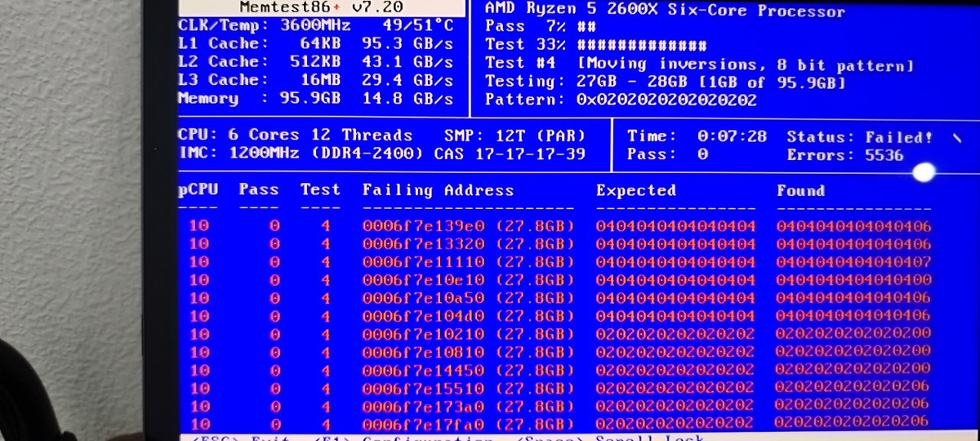Select the SMP 12T (PAR) entry
Screen dimensions: 980x441
(514, 135)
